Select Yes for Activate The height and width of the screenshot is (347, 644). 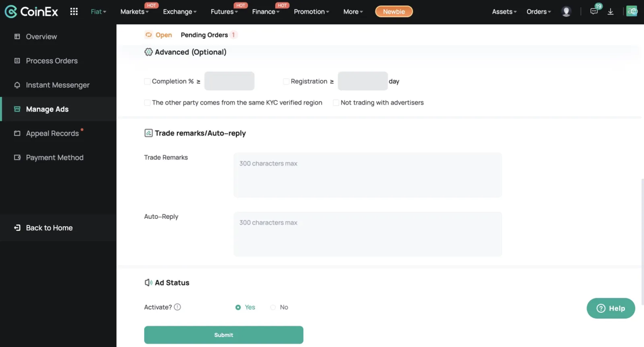click(238, 308)
